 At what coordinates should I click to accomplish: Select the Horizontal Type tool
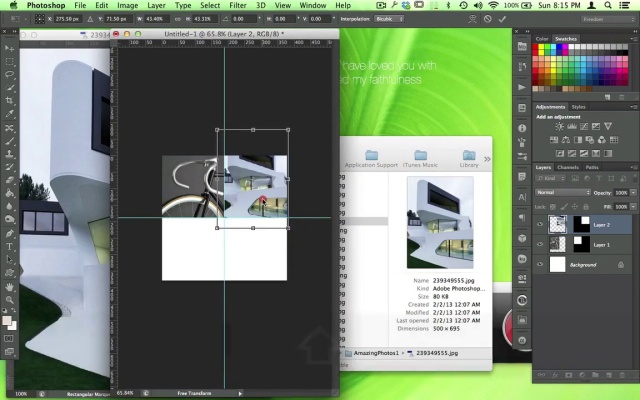click(x=9, y=245)
